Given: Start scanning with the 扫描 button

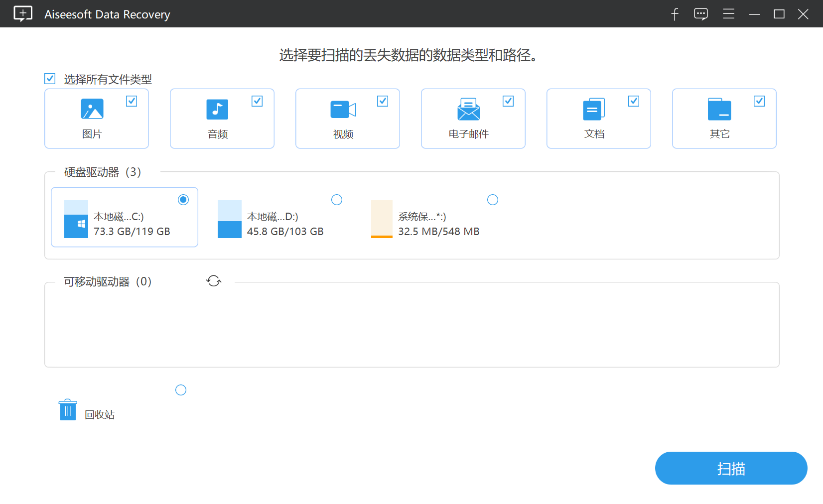Looking at the screenshot, I should pos(731,468).
